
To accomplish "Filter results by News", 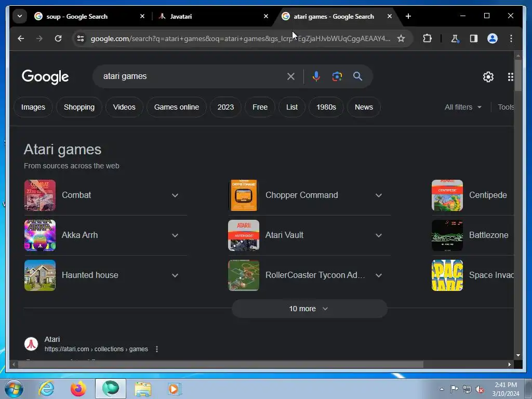I will [364, 107].
